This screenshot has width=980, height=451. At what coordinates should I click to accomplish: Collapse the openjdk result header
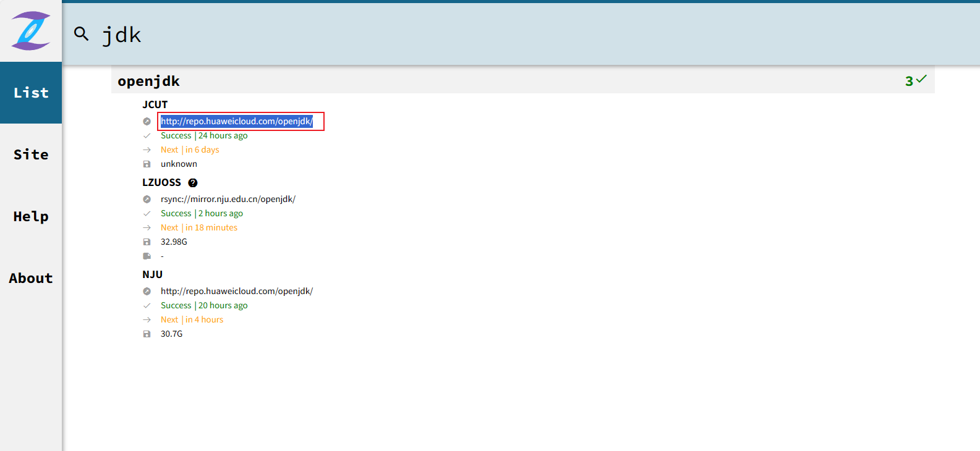[x=148, y=81]
